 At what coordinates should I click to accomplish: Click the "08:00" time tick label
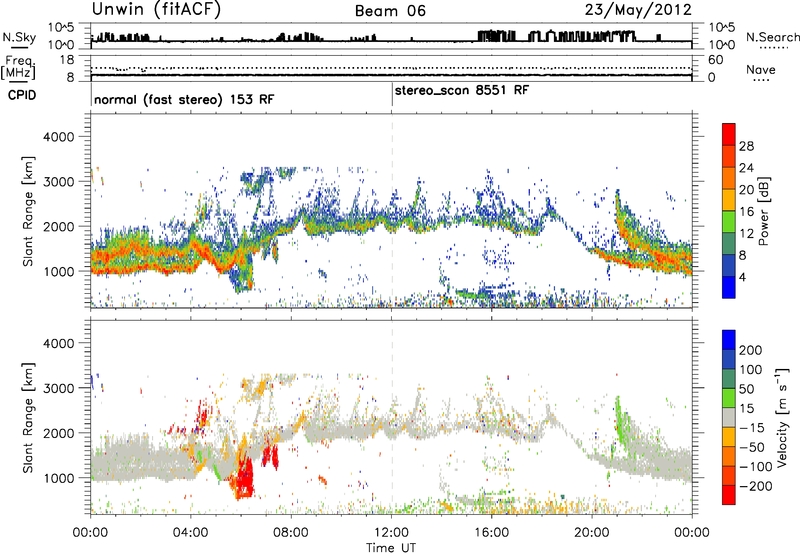pyautogui.click(x=291, y=533)
